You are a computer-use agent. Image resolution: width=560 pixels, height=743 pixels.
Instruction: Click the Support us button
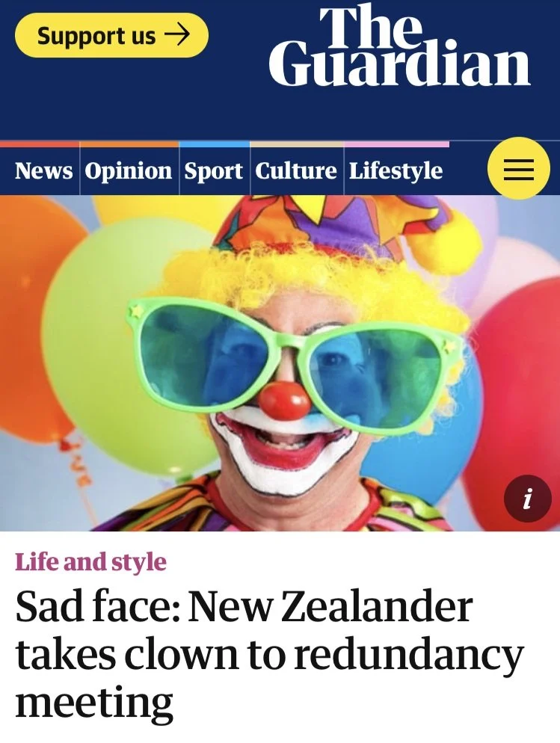[112, 36]
